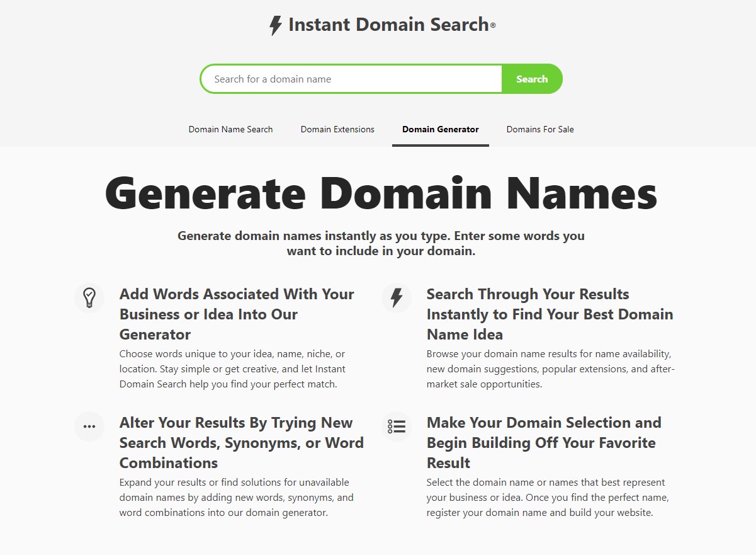Switch to the Domain Name Search tab
The height and width of the screenshot is (555, 756).
230,129
